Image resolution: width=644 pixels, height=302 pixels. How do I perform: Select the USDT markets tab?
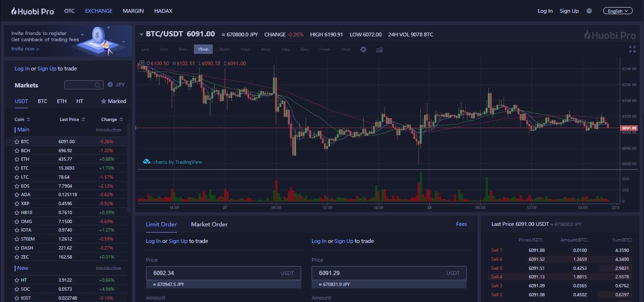tap(21, 101)
